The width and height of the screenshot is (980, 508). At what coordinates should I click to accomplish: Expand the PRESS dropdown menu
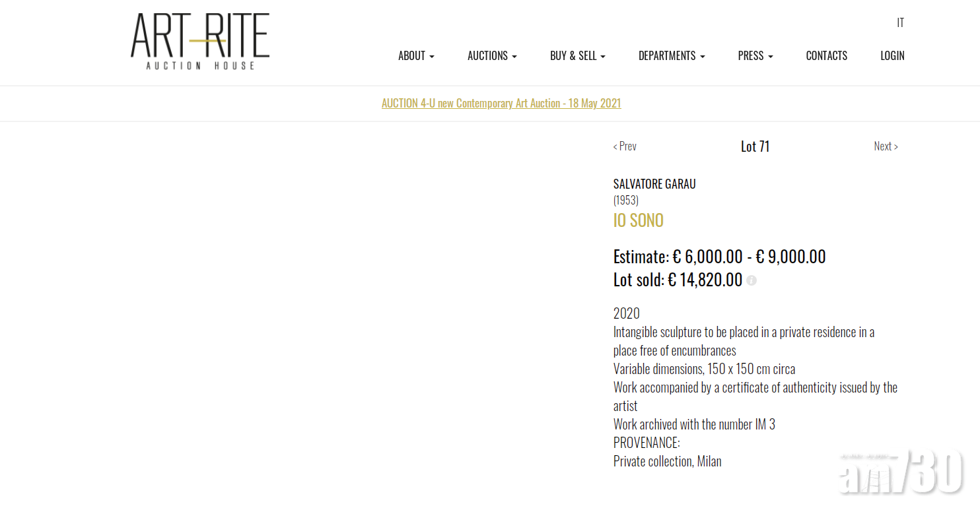pos(755,56)
